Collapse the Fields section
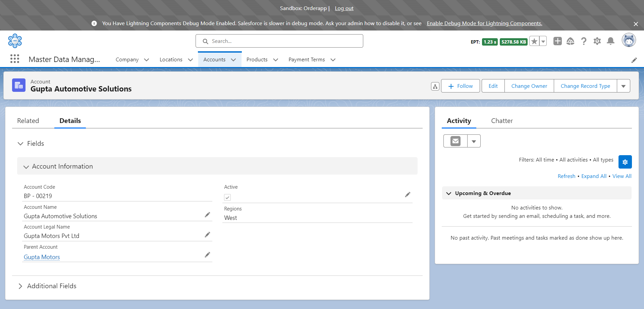 click(20, 143)
